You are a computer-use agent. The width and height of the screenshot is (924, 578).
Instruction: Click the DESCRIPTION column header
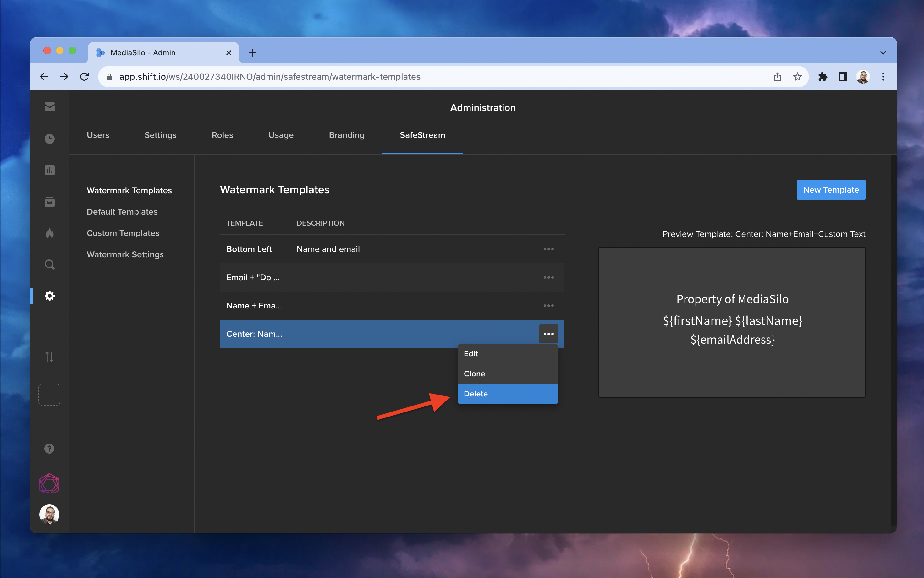click(321, 223)
